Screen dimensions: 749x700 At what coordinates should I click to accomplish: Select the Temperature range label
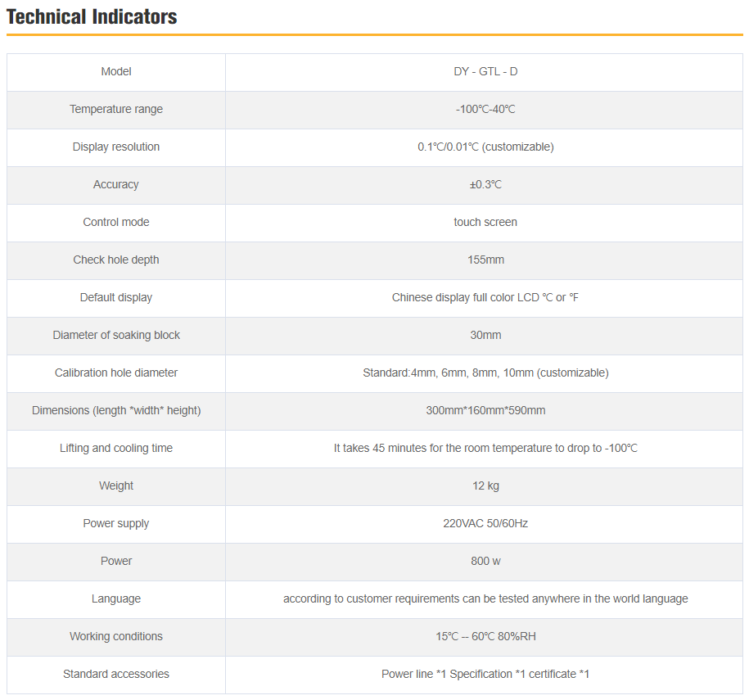116,110
